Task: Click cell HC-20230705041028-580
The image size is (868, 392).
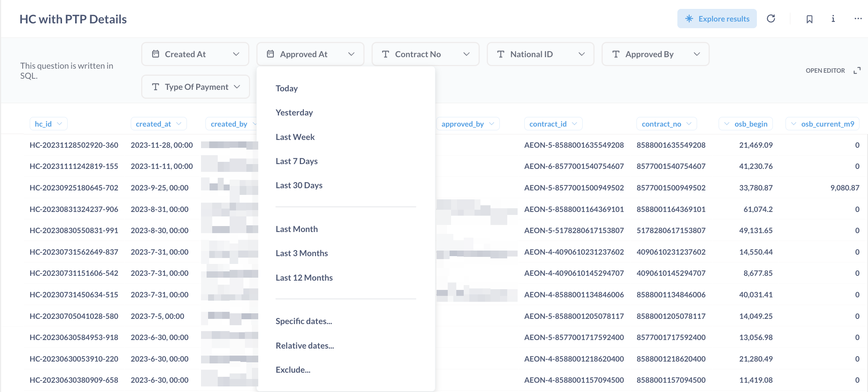Action: (x=74, y=316)
